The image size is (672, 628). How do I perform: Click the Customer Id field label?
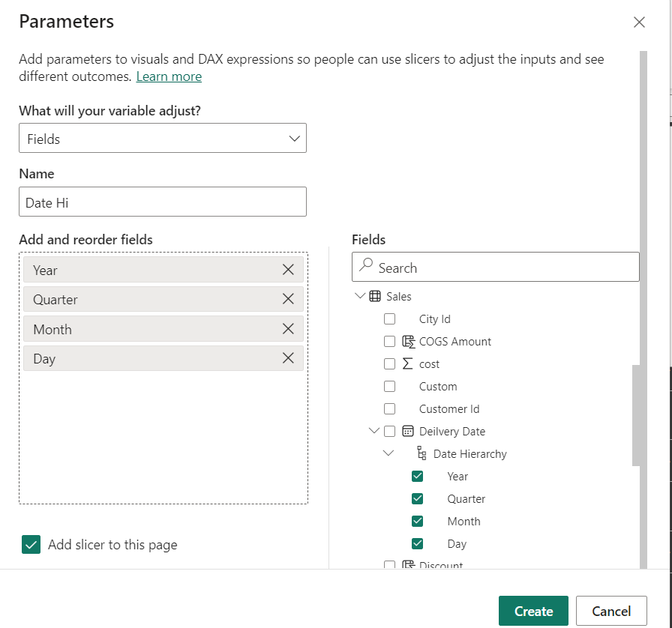click(x=449, y=408)
